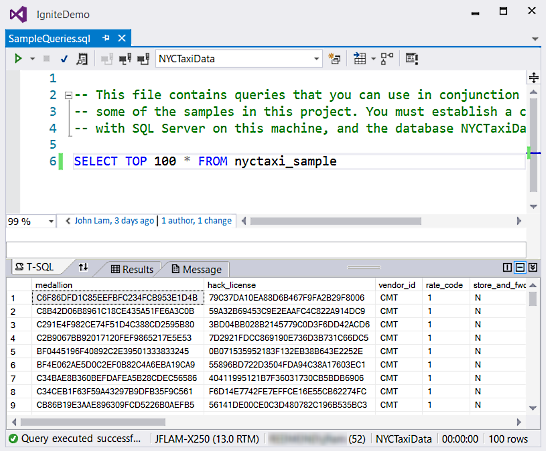Click editor vertical scroll down arrow
Viewport: 546px width, 451px height.
tap(533, 207)
